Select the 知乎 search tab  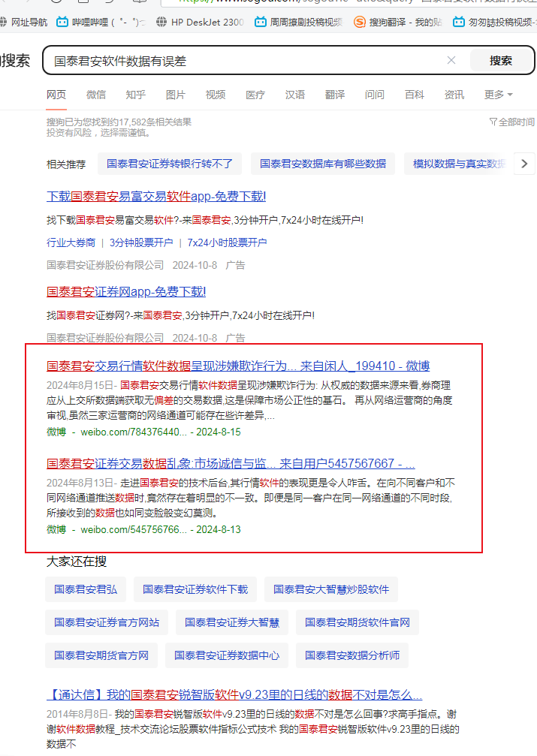click(x=135, y=95)
